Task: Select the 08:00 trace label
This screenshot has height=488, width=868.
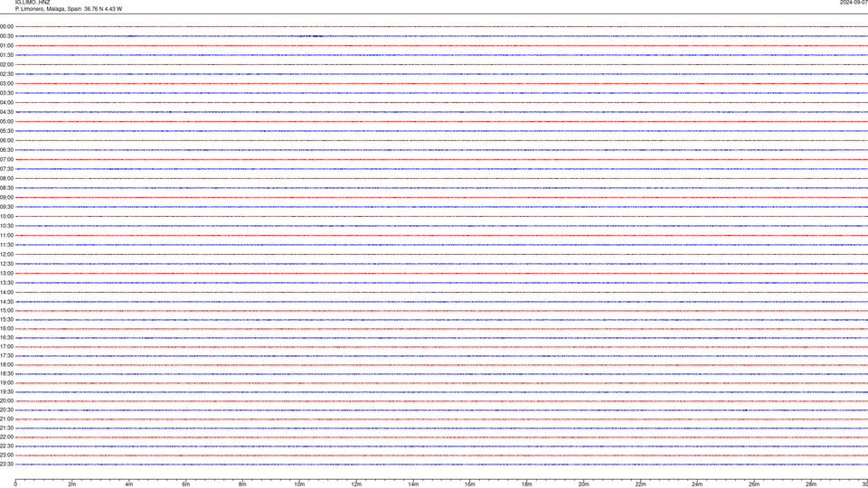Action: (6, 178)
